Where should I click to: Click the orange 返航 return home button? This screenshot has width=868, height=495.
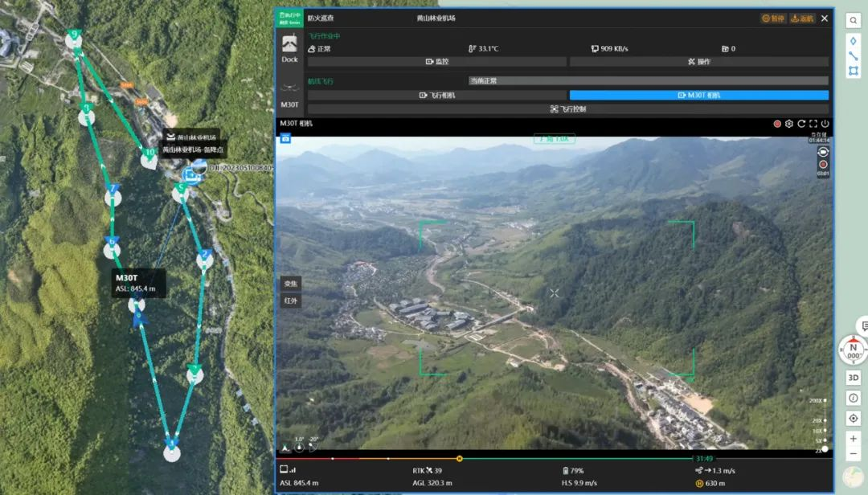point(801,18)
